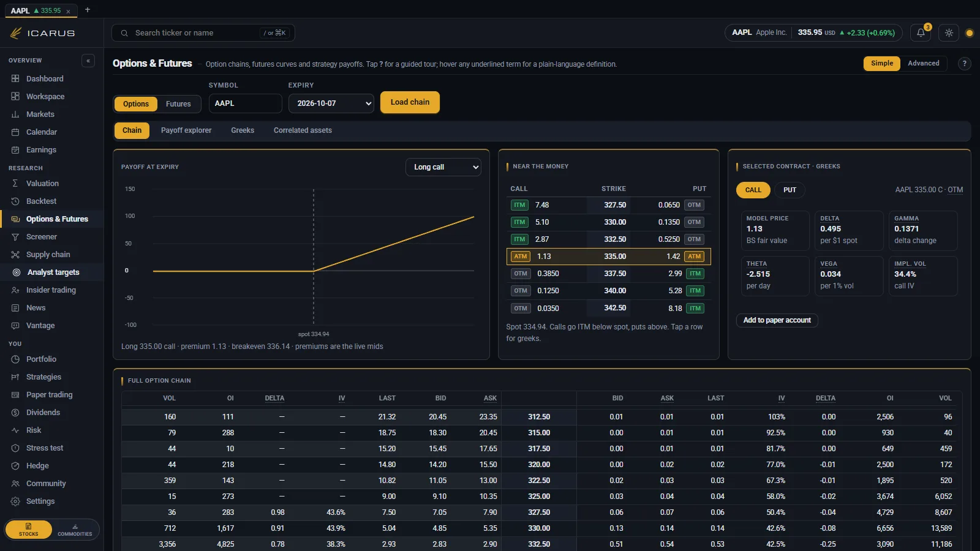Open the Long call strategy dropdown
This screenshot has width=980, height=551.
point(443,167)
